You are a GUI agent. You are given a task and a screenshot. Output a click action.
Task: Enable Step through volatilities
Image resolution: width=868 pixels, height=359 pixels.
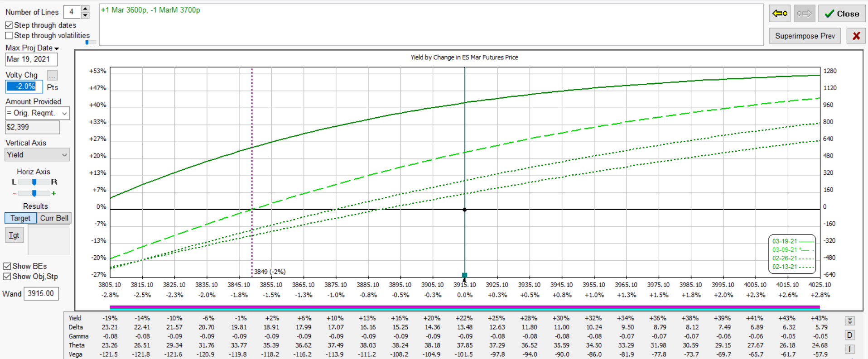[x=9, y=35]
